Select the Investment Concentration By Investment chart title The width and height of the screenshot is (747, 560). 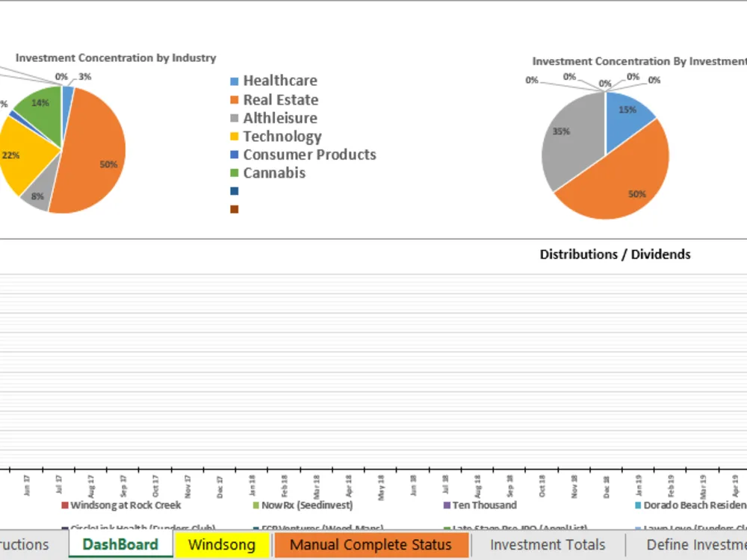(639, 61)
